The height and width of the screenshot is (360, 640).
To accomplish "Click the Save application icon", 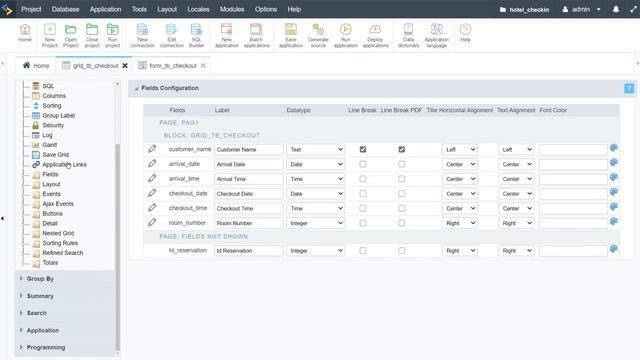I will point(291,36).
